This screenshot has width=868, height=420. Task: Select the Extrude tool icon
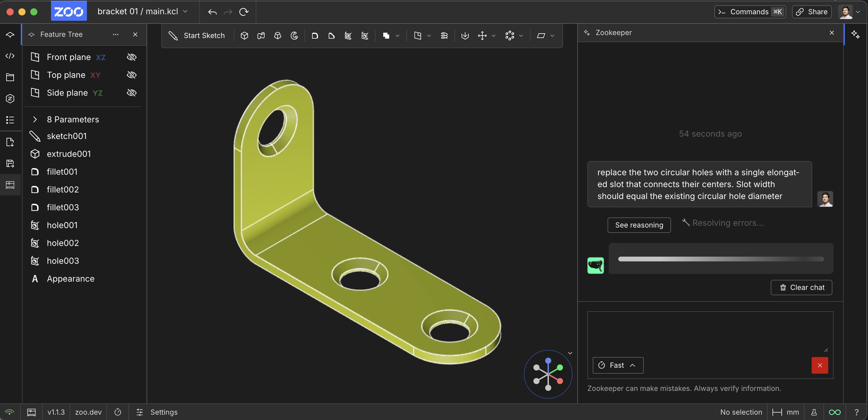point(244,36)
